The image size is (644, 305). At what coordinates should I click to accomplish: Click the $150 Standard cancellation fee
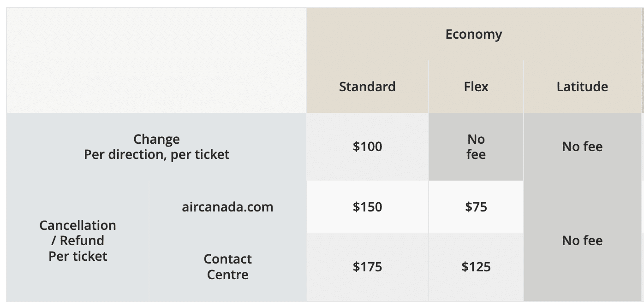click(367, 207)
